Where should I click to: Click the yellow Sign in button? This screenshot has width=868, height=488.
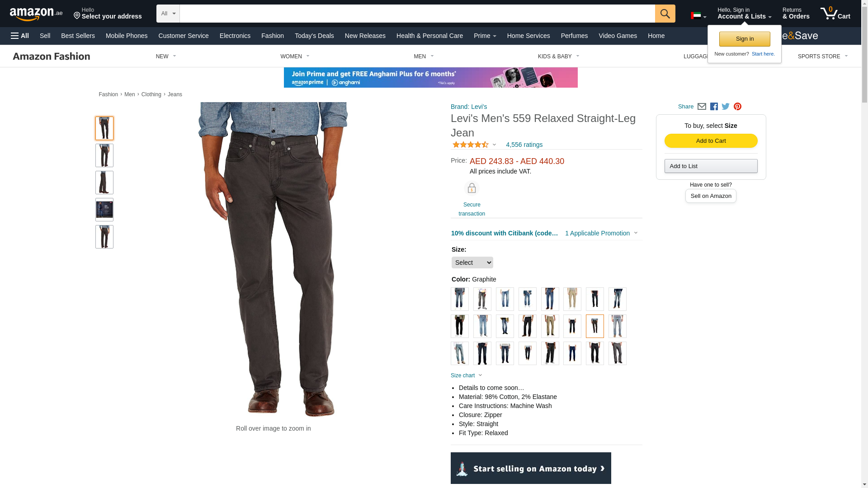coord(745,39)
